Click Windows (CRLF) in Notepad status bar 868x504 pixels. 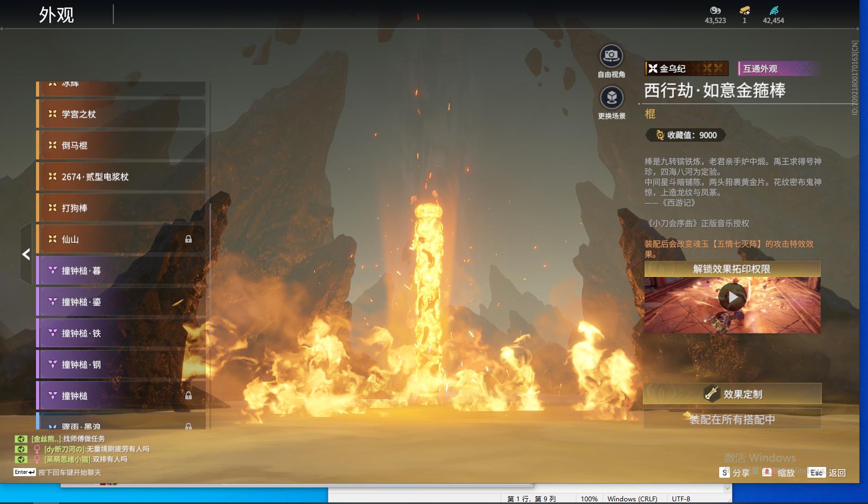point(632,499)
